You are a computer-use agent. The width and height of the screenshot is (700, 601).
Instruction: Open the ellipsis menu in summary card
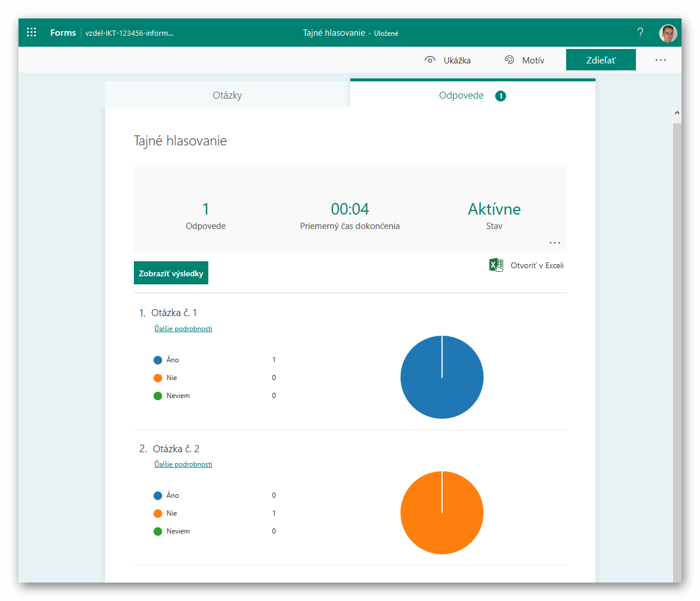(x=555, y=243)
